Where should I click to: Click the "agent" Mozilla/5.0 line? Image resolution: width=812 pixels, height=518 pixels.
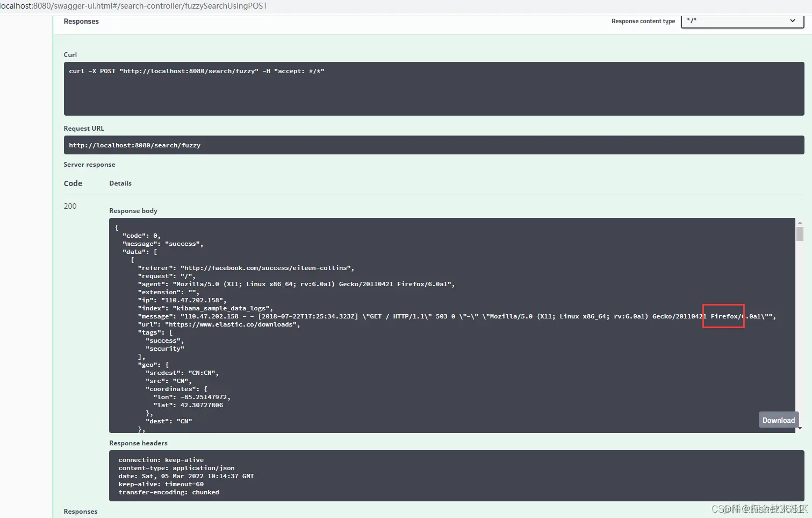297,284
